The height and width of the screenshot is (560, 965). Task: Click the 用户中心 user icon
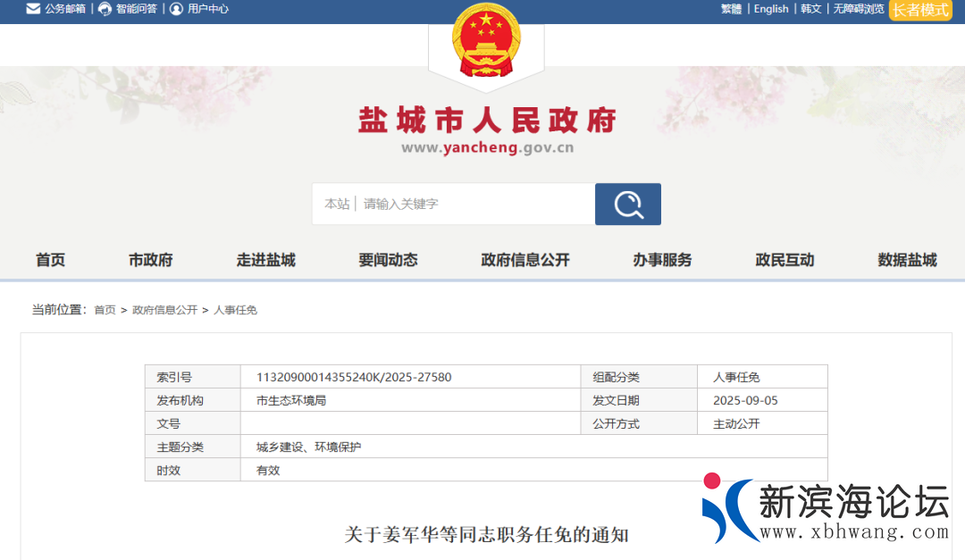(176, 9)
